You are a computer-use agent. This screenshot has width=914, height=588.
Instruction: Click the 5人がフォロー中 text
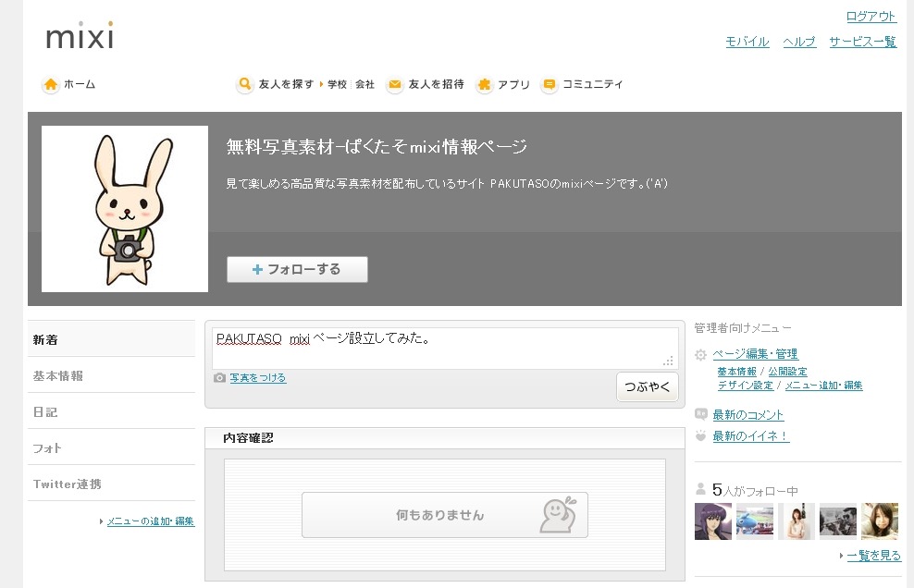tap(755, 490)
